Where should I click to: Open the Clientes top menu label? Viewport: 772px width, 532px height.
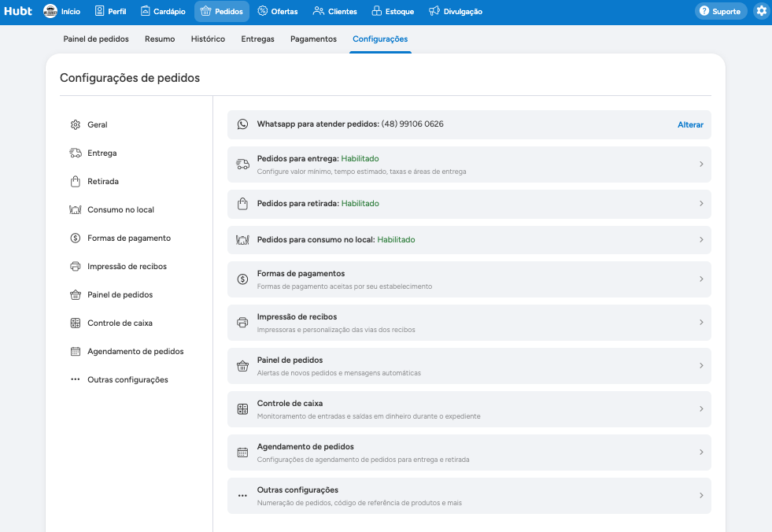[x=342, y=11]
